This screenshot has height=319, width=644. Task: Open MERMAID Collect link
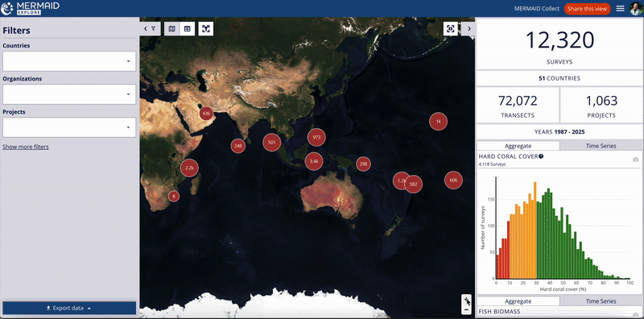[537, 9]
